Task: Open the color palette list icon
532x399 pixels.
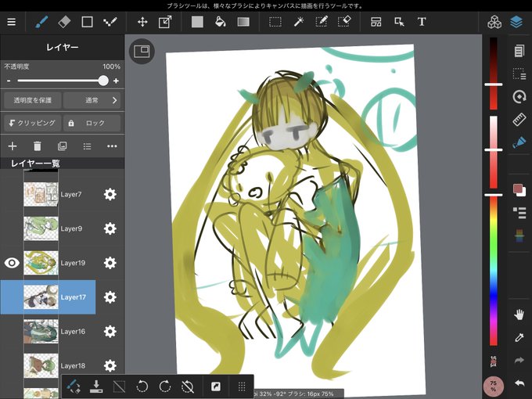Action: point(519,212)
